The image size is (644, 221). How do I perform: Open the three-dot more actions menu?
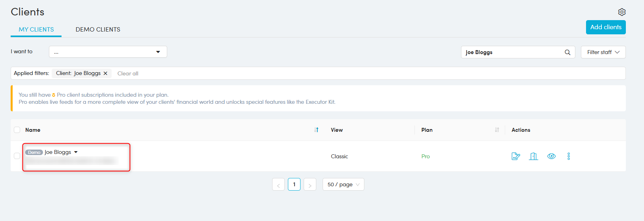click(x=568, y=156)
